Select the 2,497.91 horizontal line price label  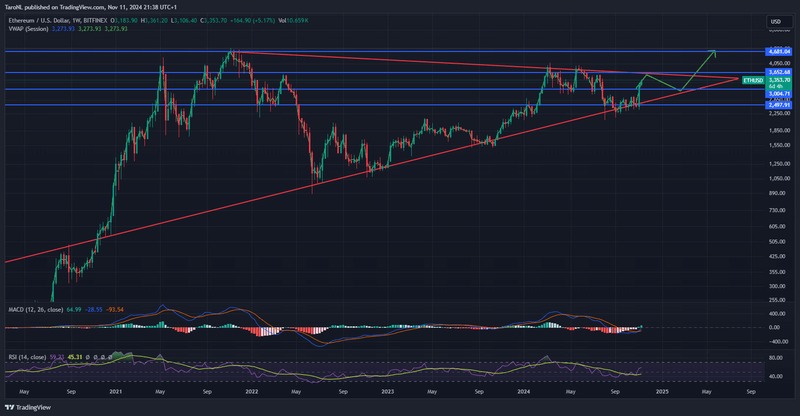(779, 105)
